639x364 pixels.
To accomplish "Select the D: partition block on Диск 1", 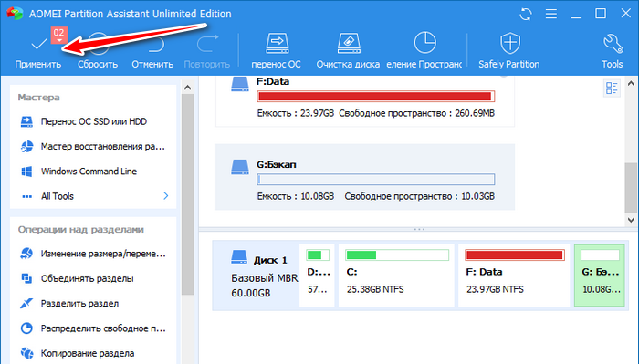I will [317, 276].
